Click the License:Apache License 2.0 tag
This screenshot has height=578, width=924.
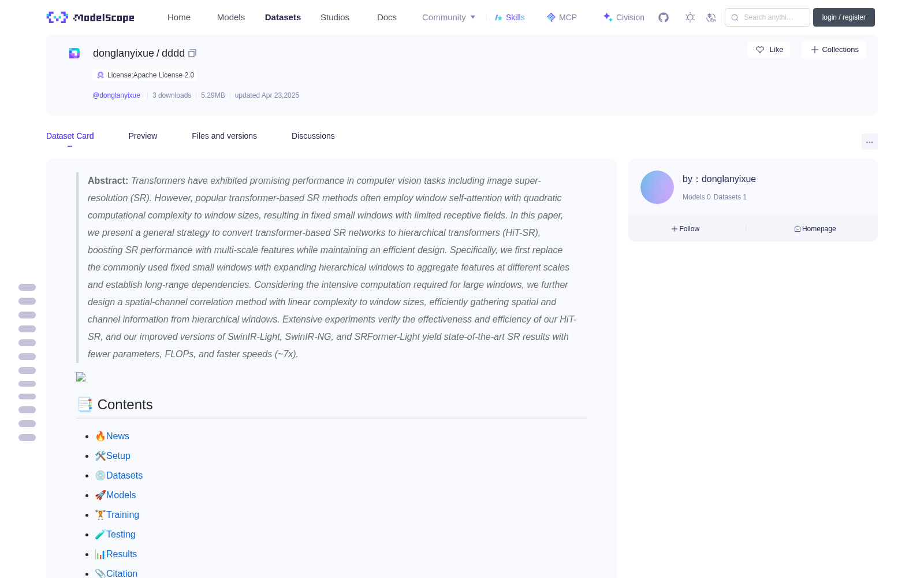145,75
